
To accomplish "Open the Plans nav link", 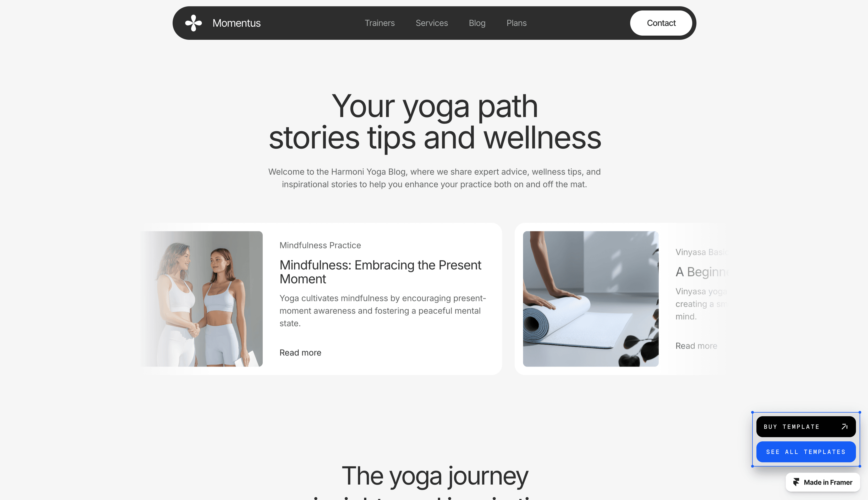I will pos(516,23).
